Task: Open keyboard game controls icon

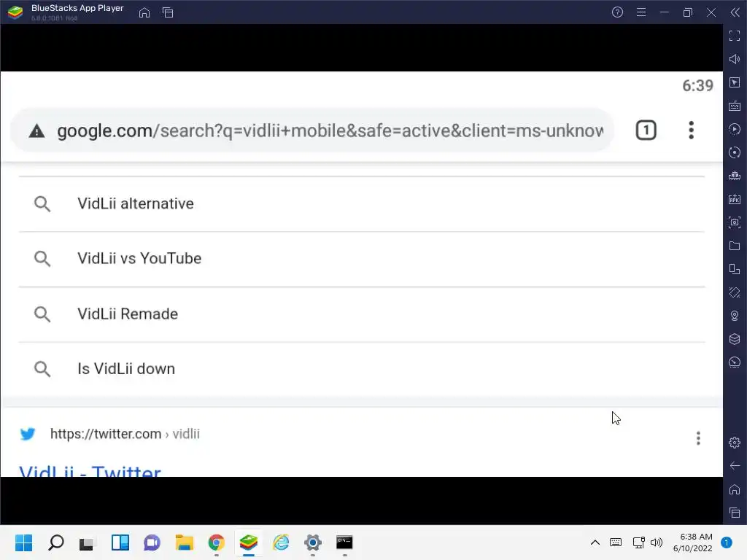Action: click(x=735, y=106)
